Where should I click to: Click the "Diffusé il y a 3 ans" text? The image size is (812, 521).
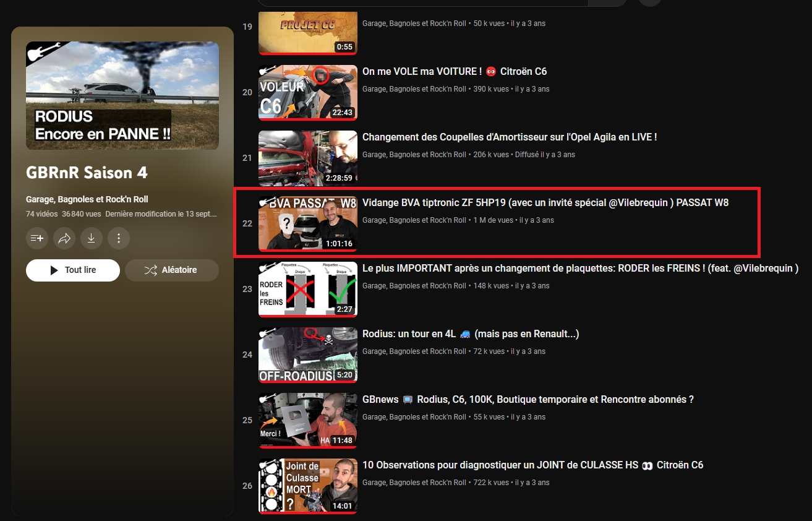pos(546,155)
